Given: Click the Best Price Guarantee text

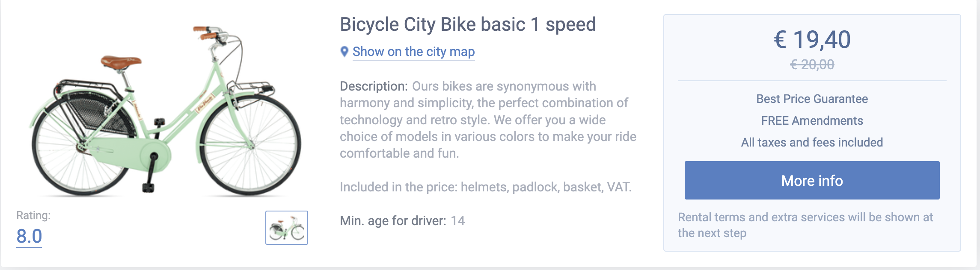Looking at the screenshot, I should (812, 99).
